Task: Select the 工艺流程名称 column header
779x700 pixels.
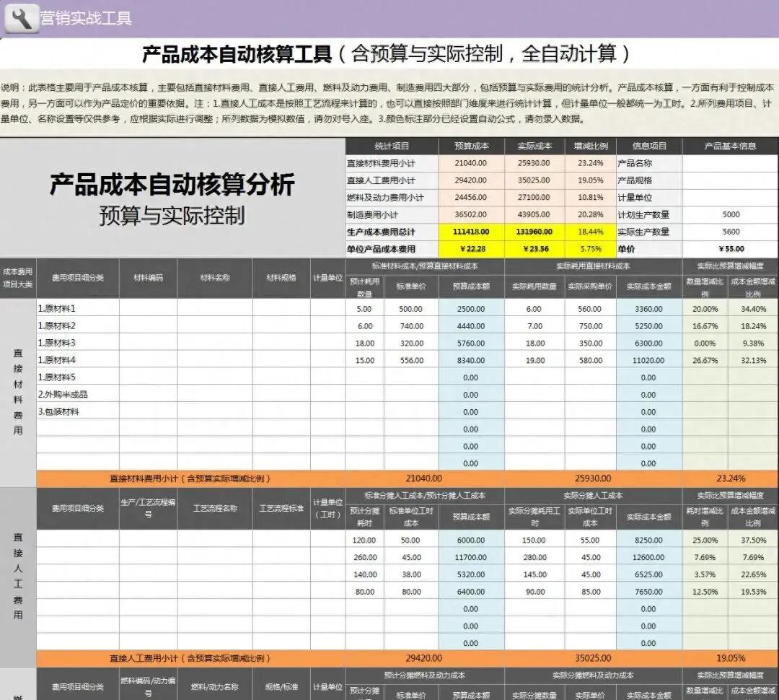Action: click(x=215, y=508)
